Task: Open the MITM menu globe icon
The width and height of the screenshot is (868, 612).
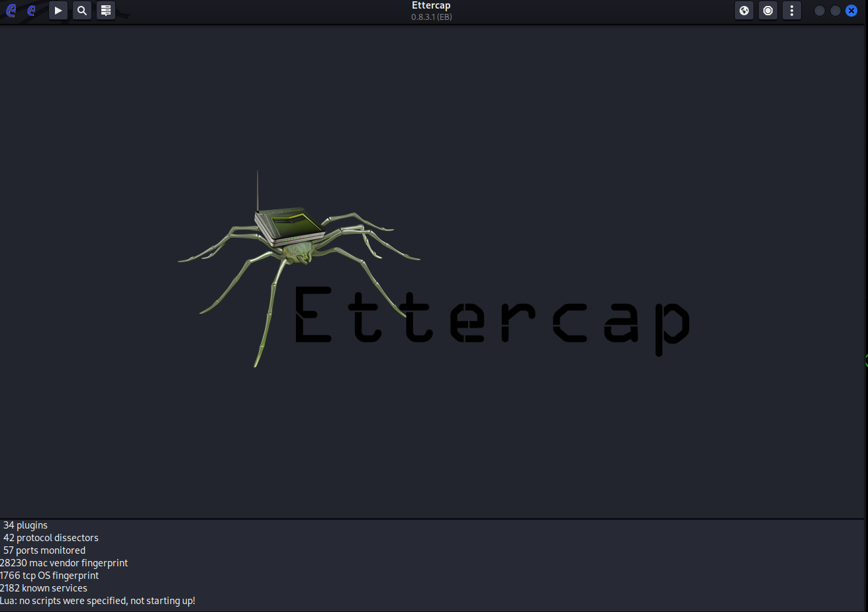Action: point(744,11)
